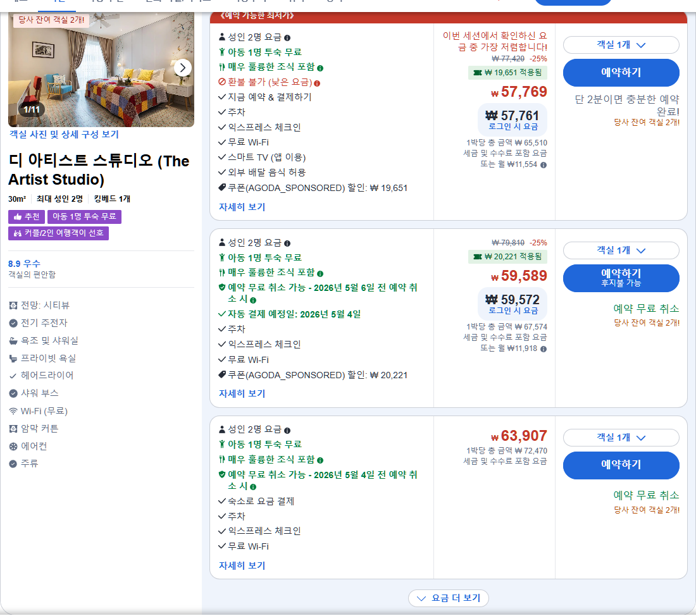Click 아동 1명 투숙 무료 purple badge
This screenshot has width=696, height=616.
pos(84,216)
